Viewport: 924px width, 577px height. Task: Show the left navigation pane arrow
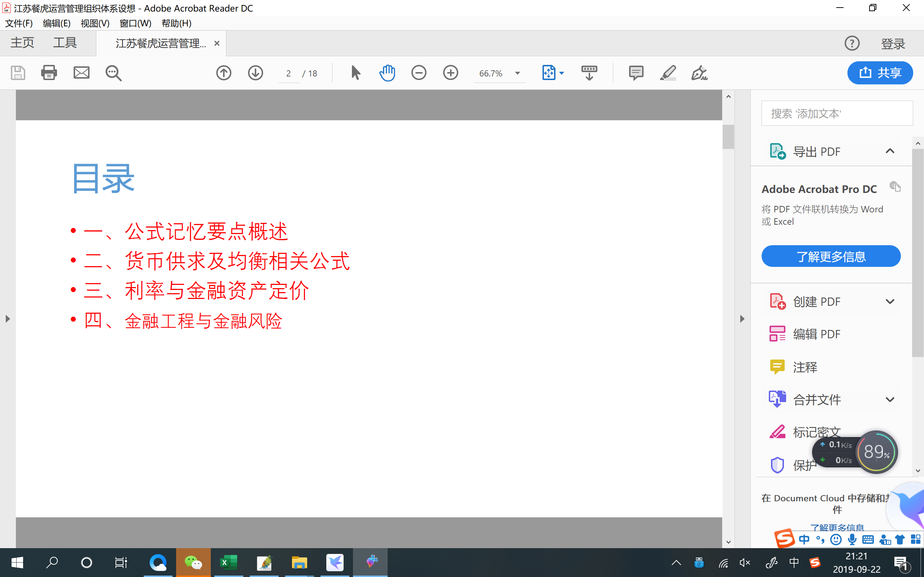coord(8,319)
